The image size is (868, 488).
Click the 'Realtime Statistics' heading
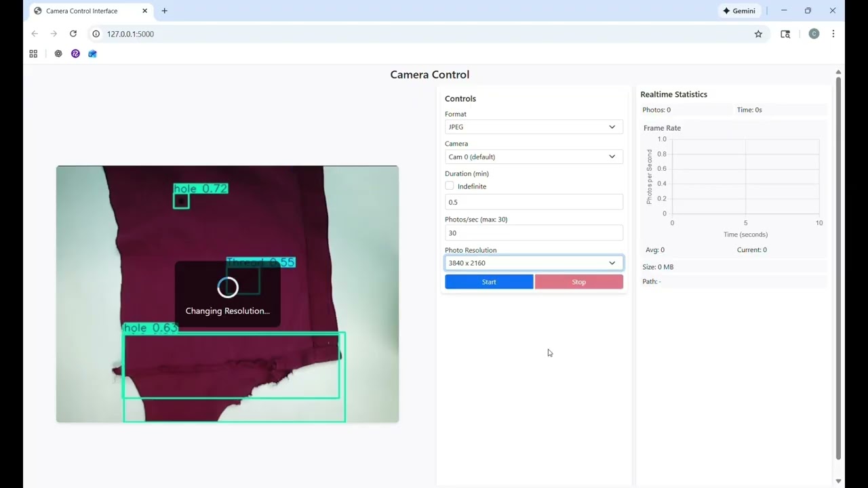click(673, 94)
